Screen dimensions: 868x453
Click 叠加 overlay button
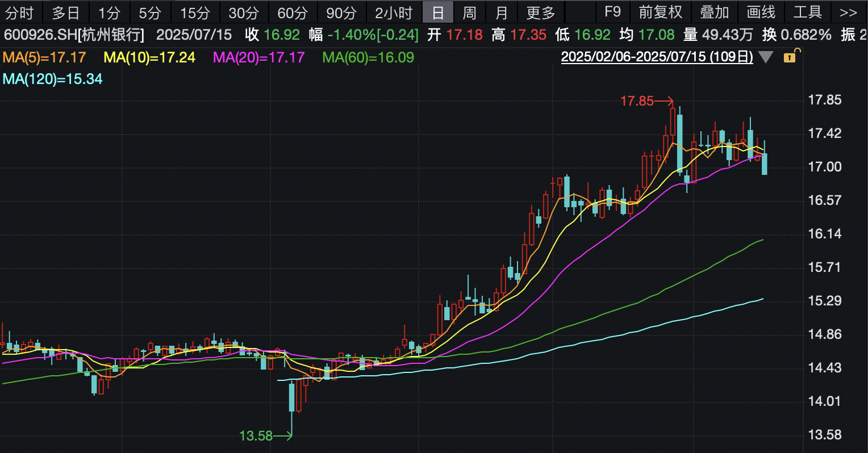click(714, 12)
